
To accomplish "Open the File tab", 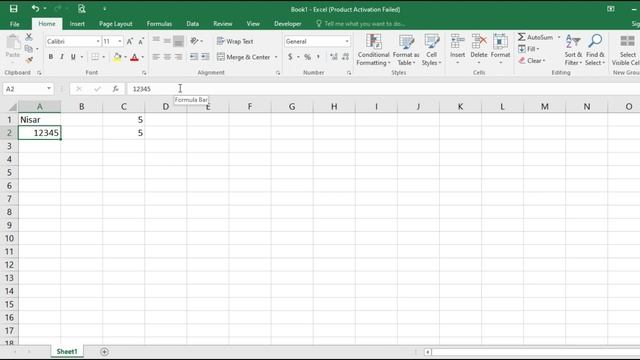I will pyautogui.click(x=15, y=24).
